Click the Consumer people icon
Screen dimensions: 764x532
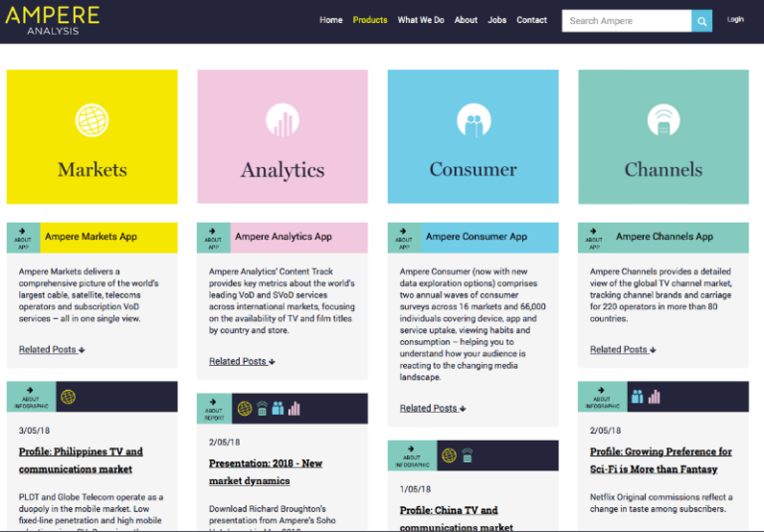click(473, 120)
